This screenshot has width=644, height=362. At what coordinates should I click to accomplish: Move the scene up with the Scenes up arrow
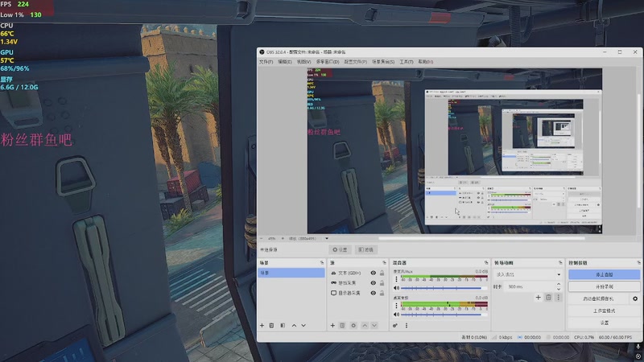click(294, 326)
